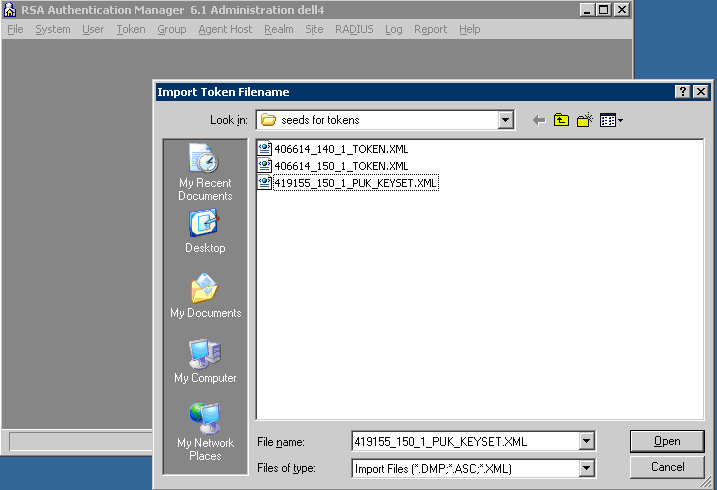Open My Documents in places bar
The image size is (717, 490).
point(205,296)
